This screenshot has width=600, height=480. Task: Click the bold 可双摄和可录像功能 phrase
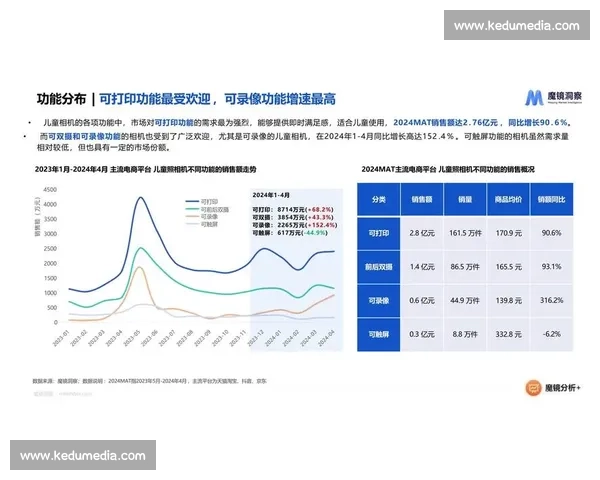coord(84,136)
